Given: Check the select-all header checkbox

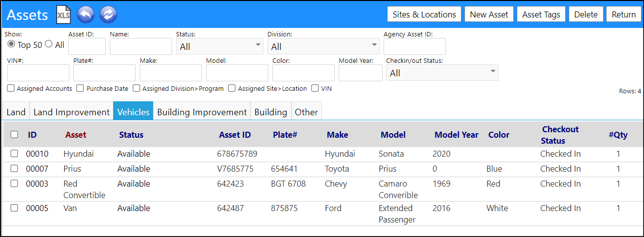Looking at the screenshot, I should tap(14, 135).
